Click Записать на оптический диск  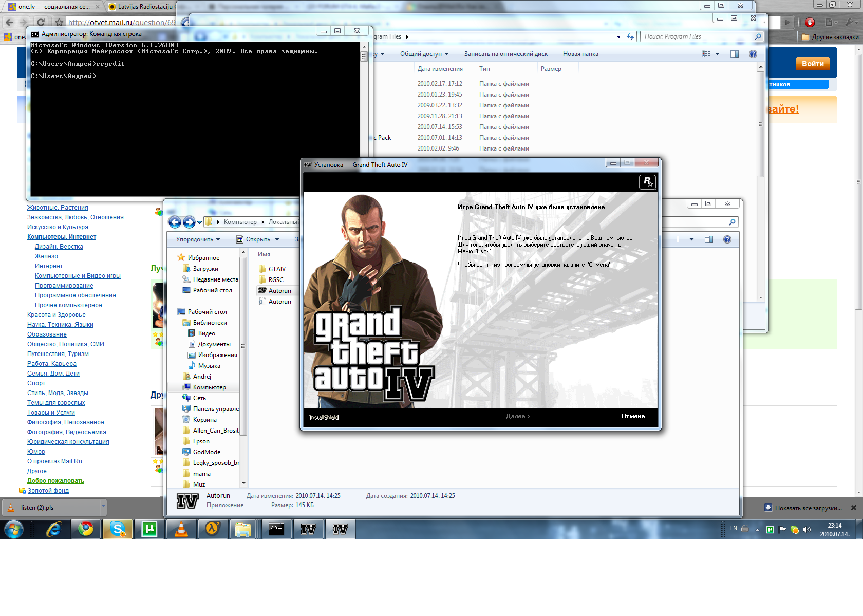point(506,54)
